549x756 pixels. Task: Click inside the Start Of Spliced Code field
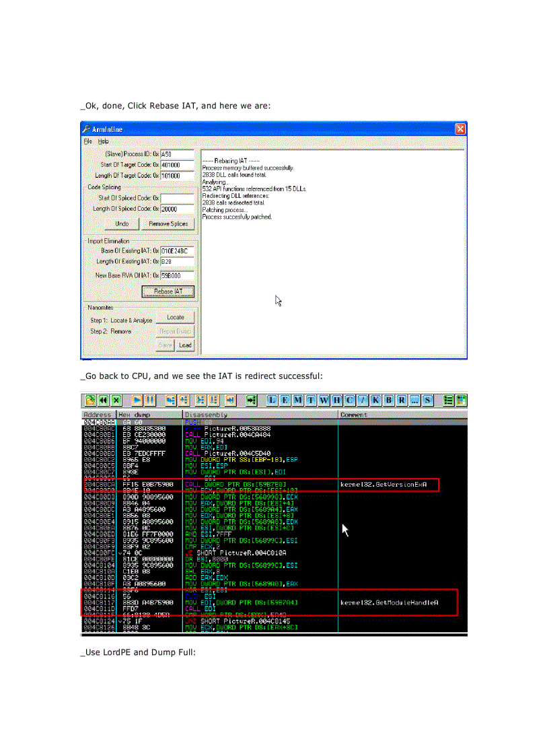click(176, 198)
